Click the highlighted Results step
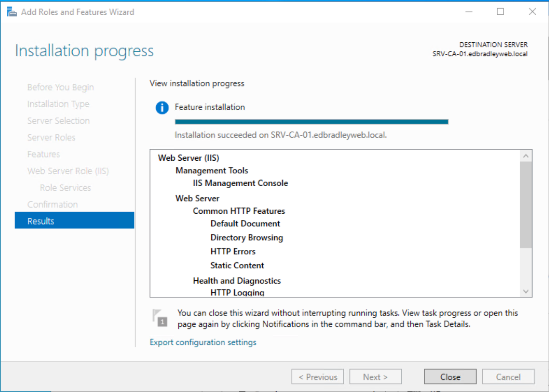Screen dimensions: 549x392 pyautogui.click(x=41, y=221)
